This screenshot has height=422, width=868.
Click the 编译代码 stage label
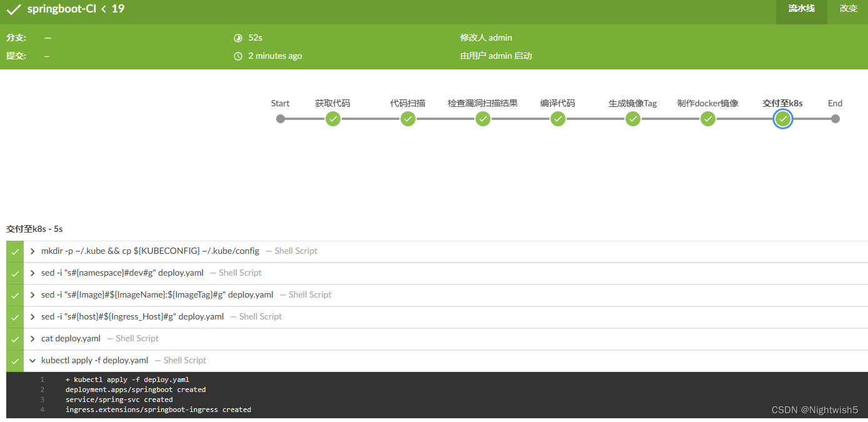(x=558, y=103)
